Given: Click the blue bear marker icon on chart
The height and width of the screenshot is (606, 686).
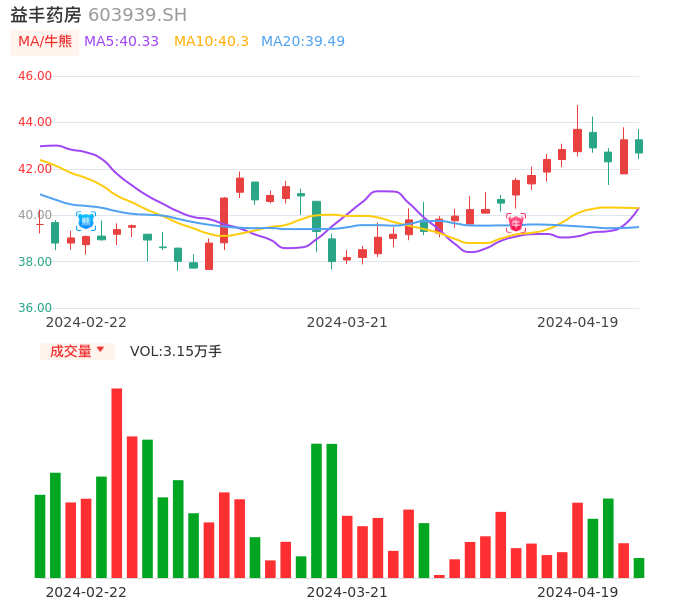Looking at the screenshot, I should (86, 220).
